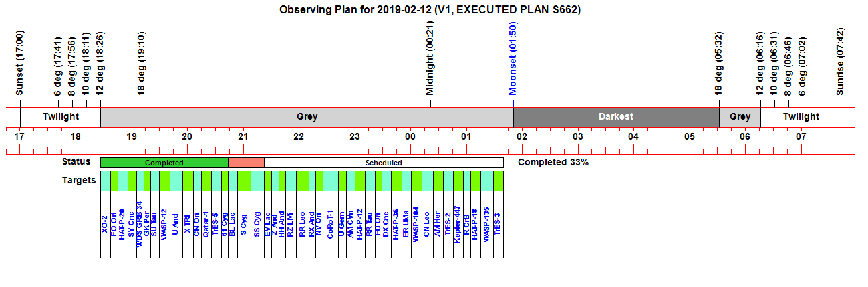Click the evening Twilight band
Screen dimensions: 868x287
coord(61,116)
